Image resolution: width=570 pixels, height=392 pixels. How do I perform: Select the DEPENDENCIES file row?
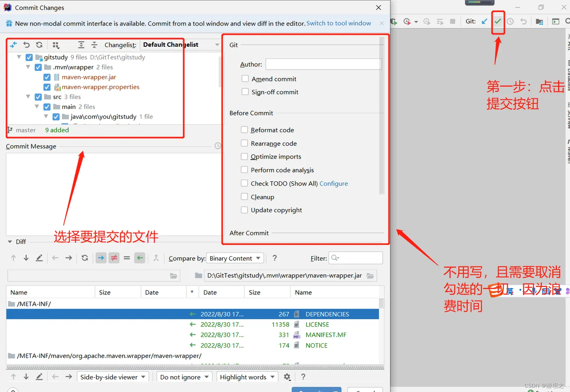[x=193, y=314]
